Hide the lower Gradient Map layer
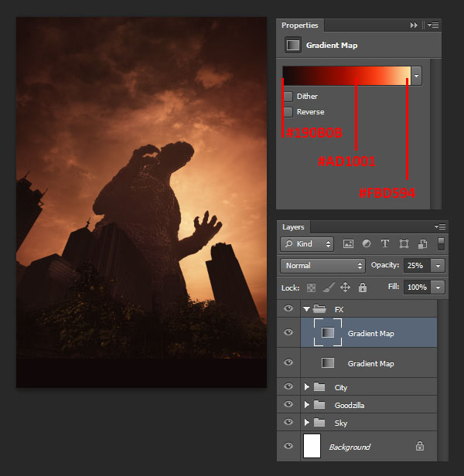This screenshot has height=476, width=464. pyautogui.click(x=288, y=362)
